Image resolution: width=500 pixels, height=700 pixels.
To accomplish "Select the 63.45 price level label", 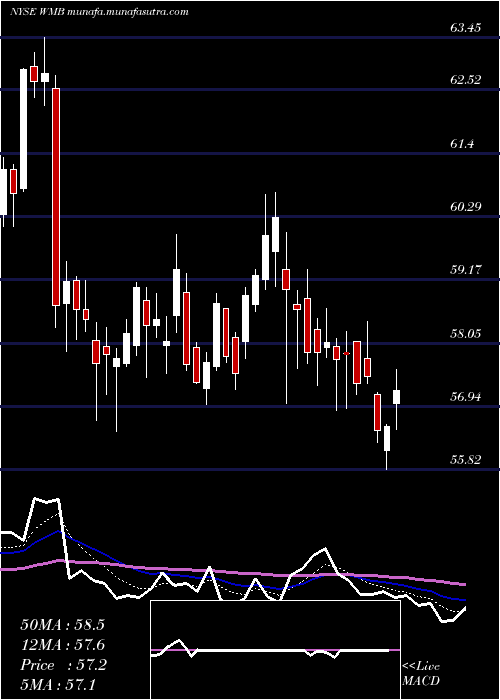I will (465, 28).
